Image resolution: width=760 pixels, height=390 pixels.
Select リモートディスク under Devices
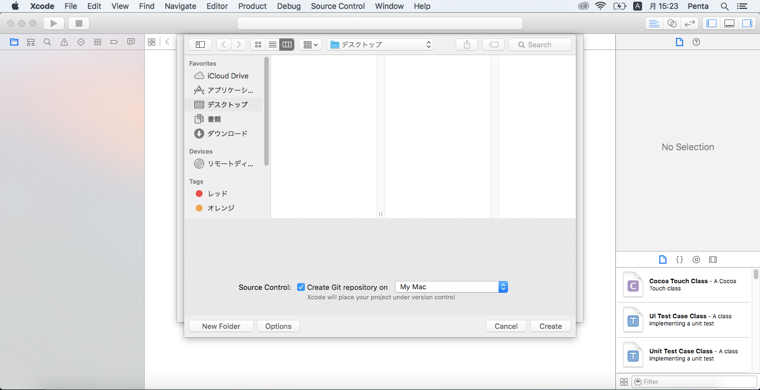coord(223,164)
